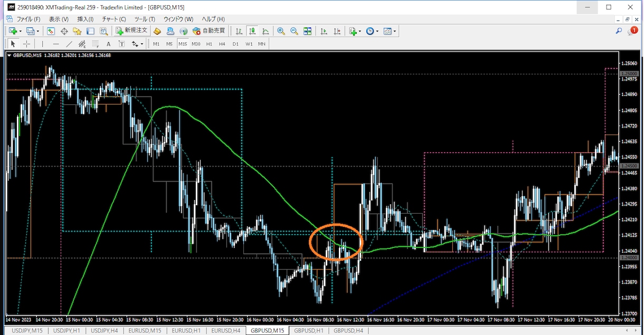
Task: Select the crosshair tool
Action: click(26, 44)
